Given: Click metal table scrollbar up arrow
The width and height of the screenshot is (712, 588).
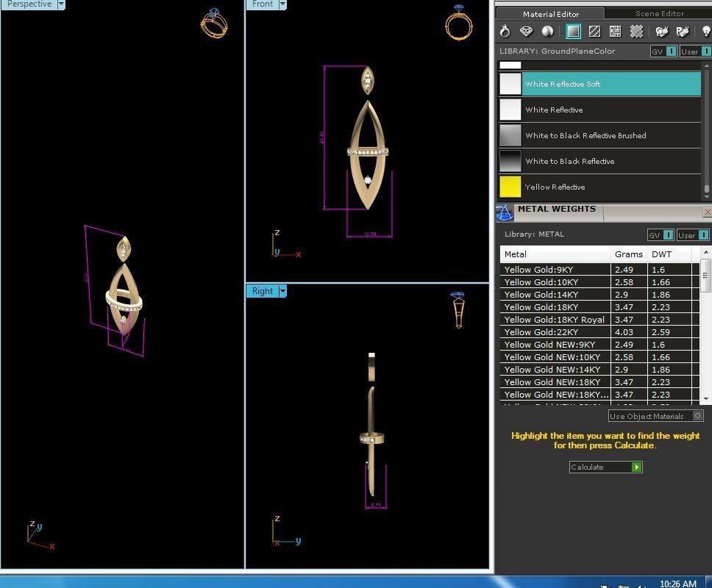Looking at the screenshot, I should (x=705, y=252).
